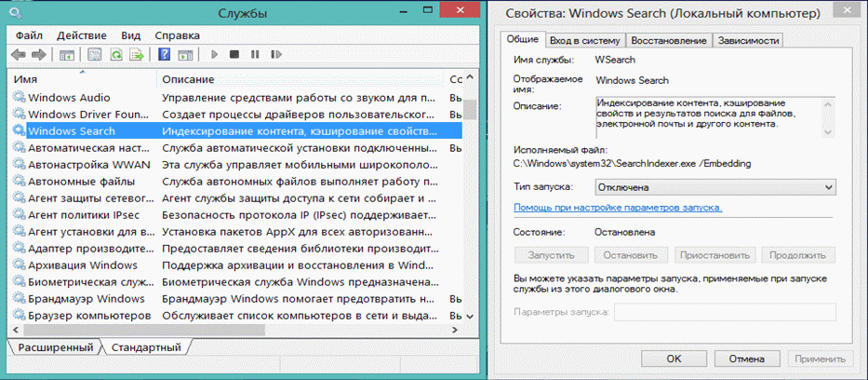The width and height of the screenshot is (868, 380).
Task: Open the Вид menu
Action: coord(130,35)
